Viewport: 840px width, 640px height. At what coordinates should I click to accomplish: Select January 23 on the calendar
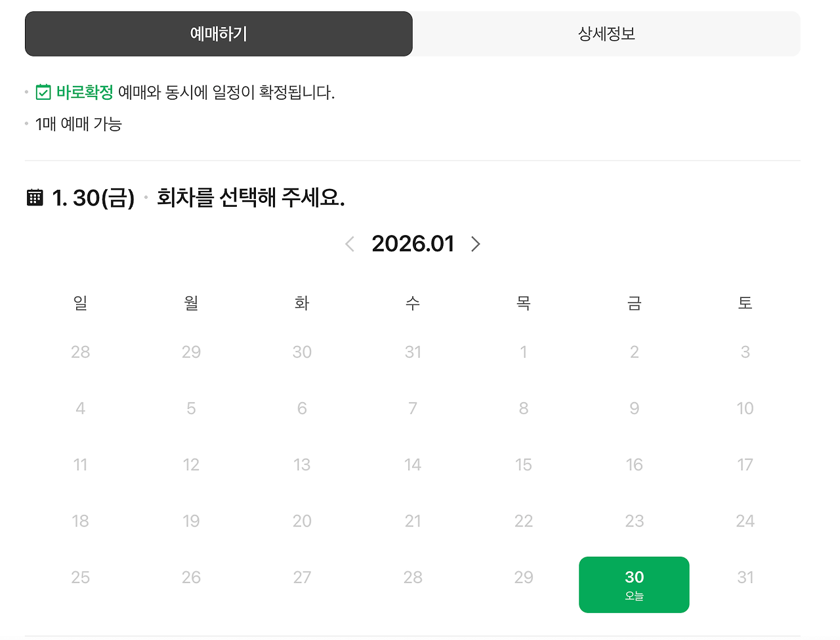coord(634,521)
